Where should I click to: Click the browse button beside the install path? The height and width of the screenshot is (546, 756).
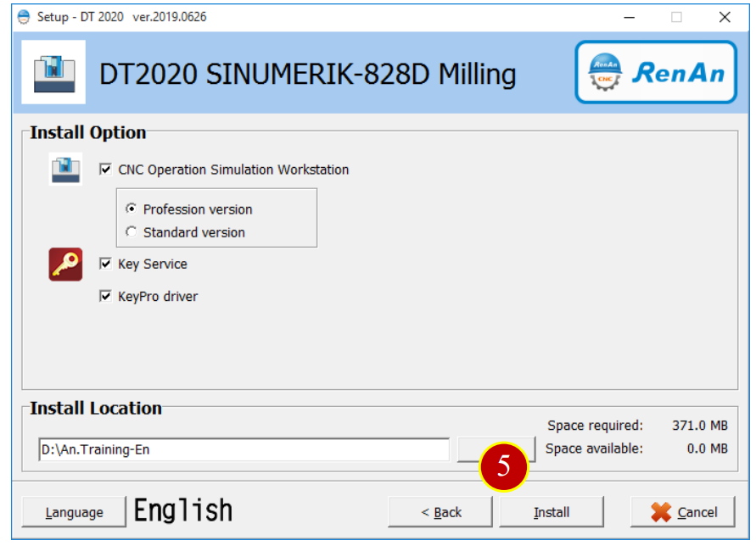[x=496, y=449]
